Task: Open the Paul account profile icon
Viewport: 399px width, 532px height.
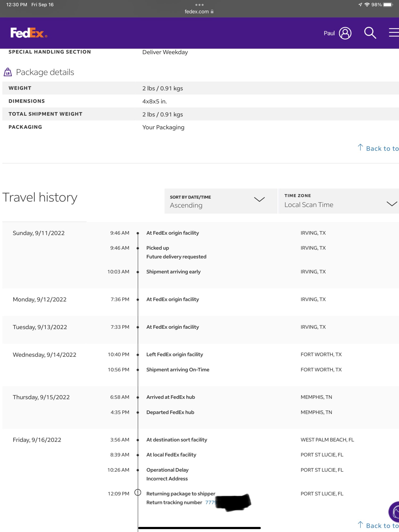Action: [x=345, y=33]
